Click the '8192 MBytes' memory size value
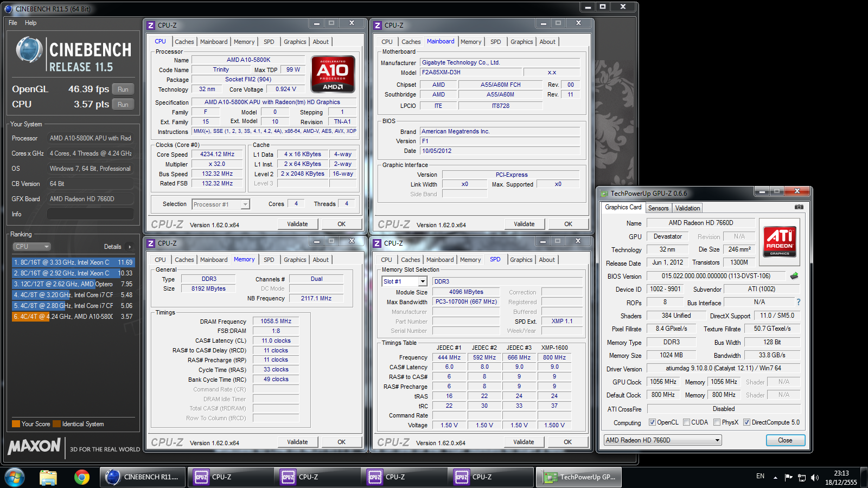Screen dimensions: 868x488 click(208, 289)
